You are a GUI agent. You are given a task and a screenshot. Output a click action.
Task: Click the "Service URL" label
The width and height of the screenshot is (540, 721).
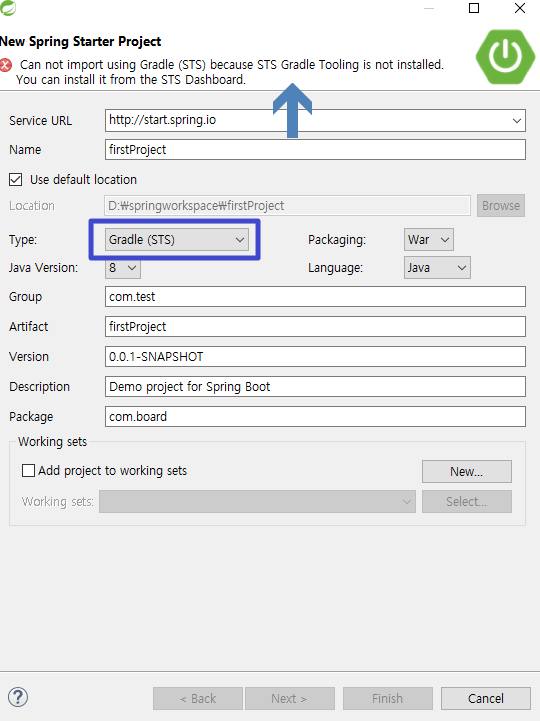(40, 120)
